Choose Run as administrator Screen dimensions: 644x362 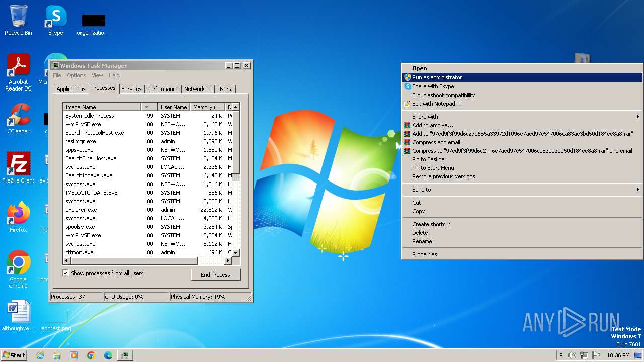522,77
